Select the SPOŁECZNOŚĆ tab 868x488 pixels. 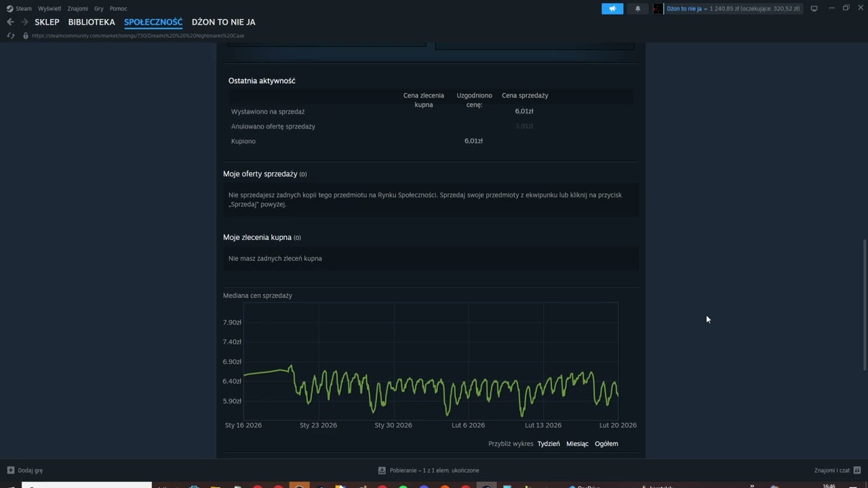(x=153, y=22)
